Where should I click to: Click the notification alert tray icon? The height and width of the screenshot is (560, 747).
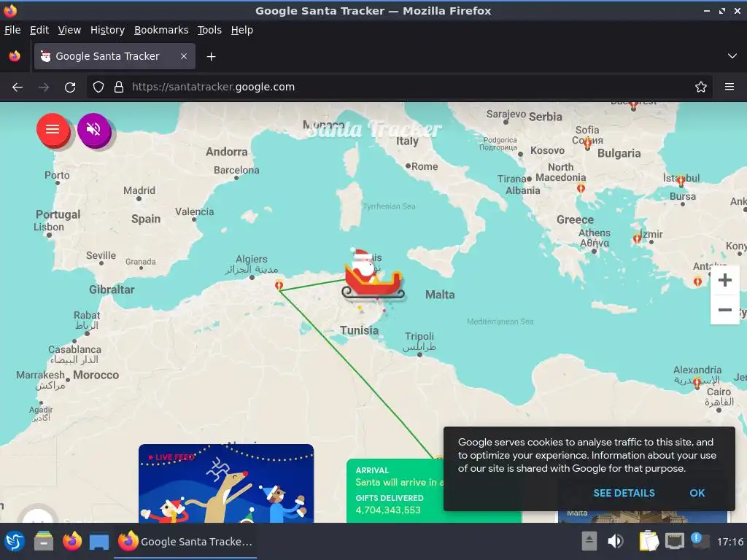click(699, 540)
